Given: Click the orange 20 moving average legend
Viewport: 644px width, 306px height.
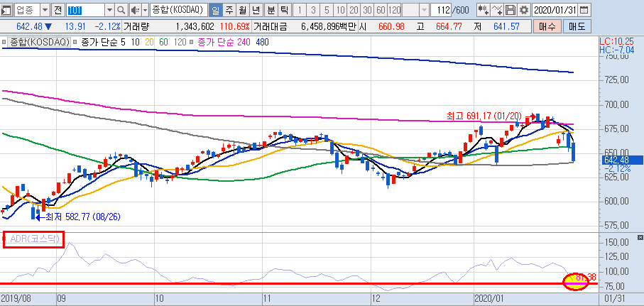Looking at the screenshot, I should click(149, 42).
